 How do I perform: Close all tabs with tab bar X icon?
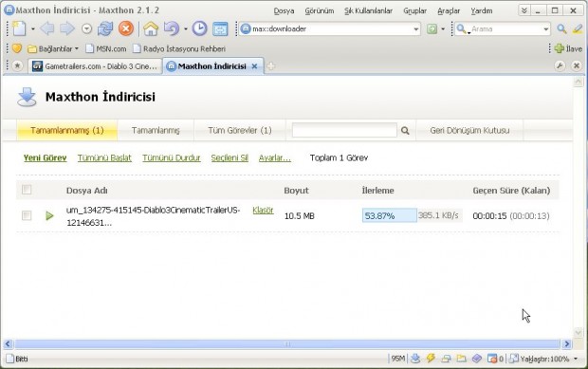point(577,66)
